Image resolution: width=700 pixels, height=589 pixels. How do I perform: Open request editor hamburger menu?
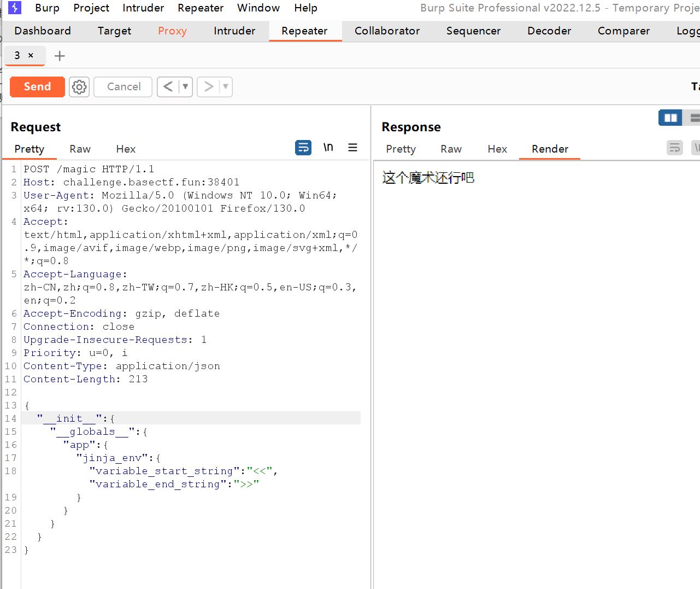point(353,147)
